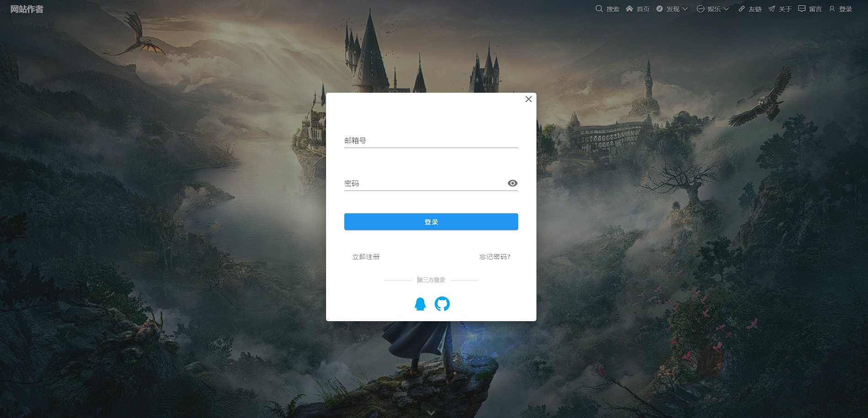Expand the 娱乐 dropdown arrow

tap(726, 9)
